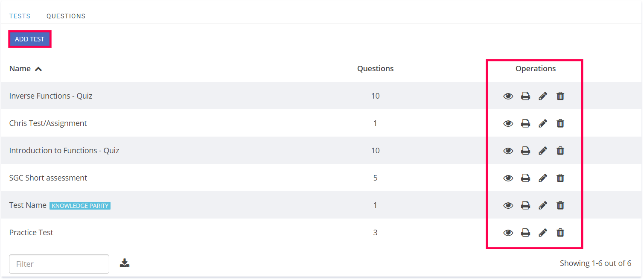Open the Practice Test name link
The height and width of the screenshot is (280, 644).
[31, 233]
